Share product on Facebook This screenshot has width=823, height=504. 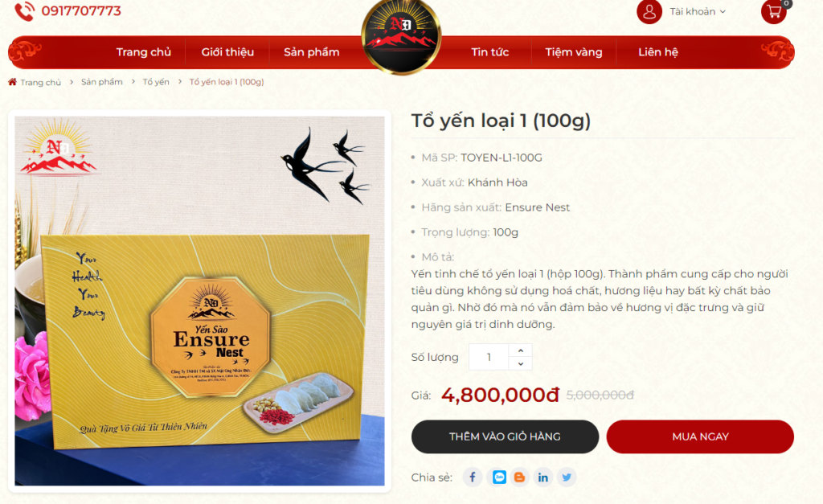coord(473,477)
